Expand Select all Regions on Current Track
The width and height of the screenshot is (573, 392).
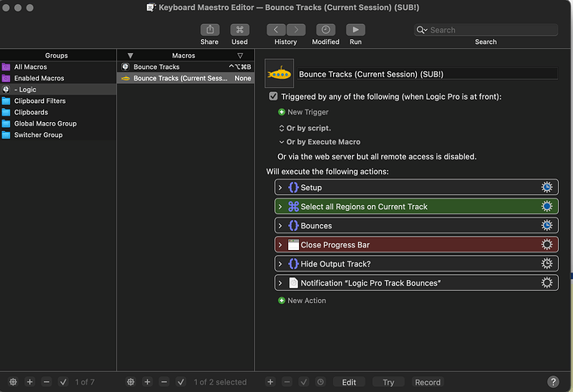tap(281, 207)
